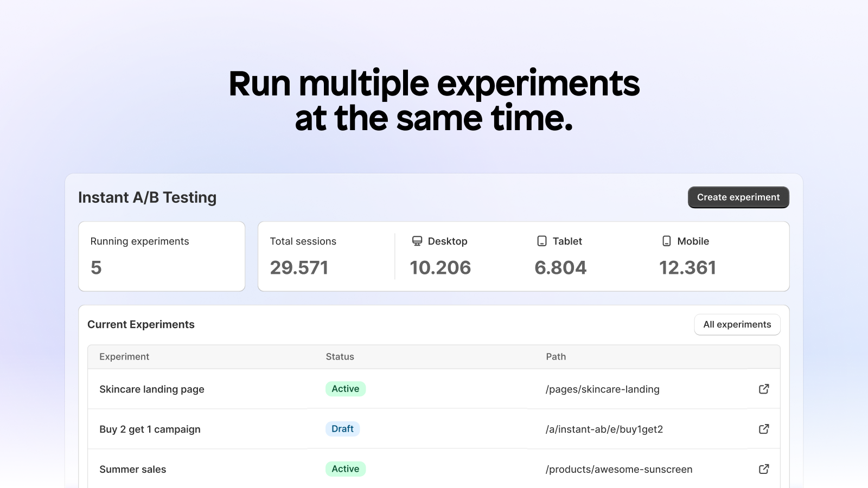This screenshot has height=488, width=868.
Task: Click Active badge for Summer sales
Action: point(346,469)
